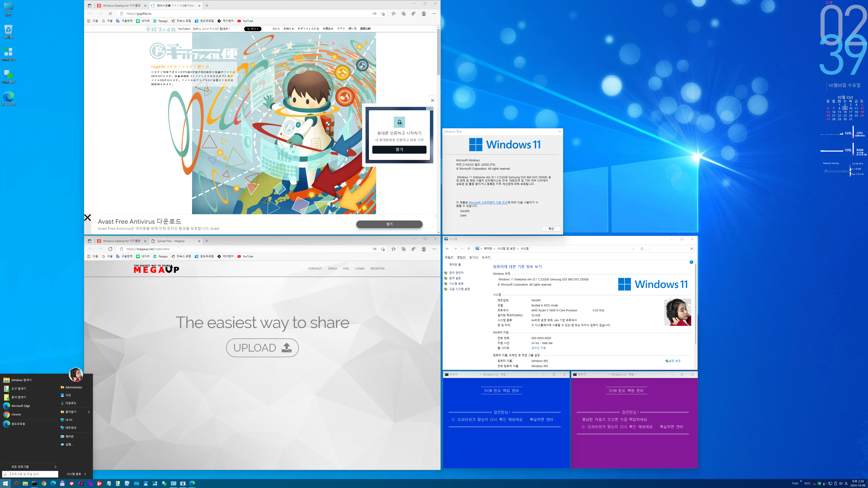Close Avast ad banner with black X

click(88, 218)
